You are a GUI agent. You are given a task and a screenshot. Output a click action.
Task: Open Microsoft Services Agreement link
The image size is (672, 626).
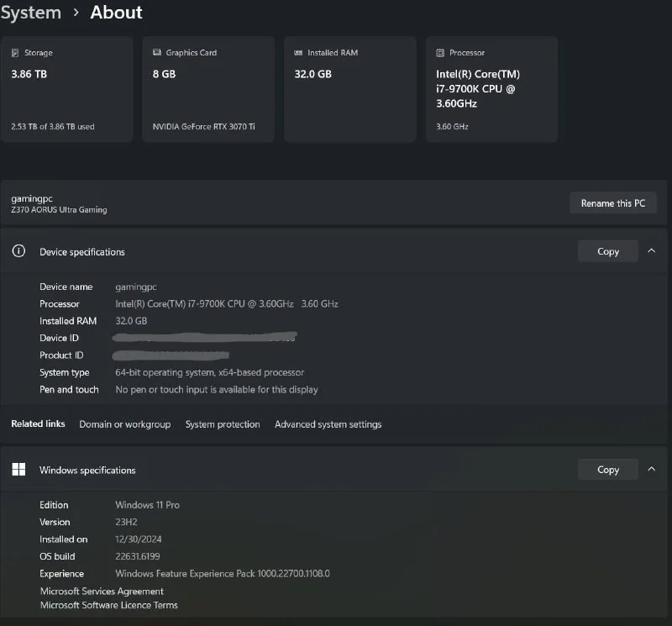102,592
